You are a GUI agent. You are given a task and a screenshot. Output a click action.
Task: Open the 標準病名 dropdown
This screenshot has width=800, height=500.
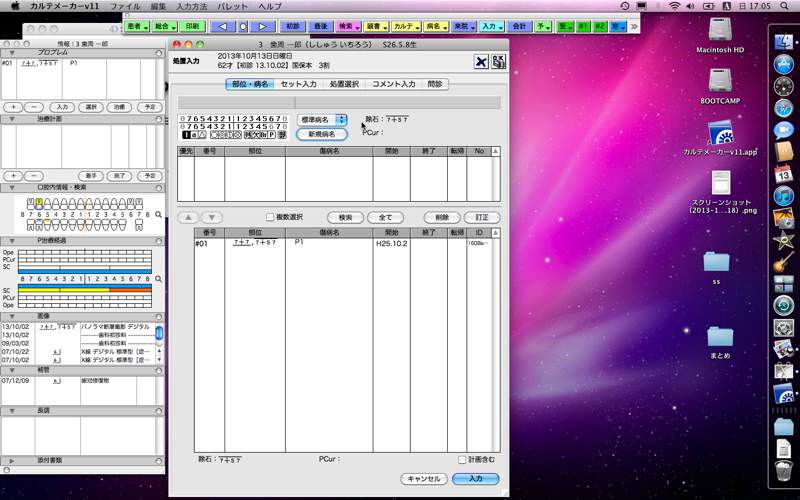322,119
